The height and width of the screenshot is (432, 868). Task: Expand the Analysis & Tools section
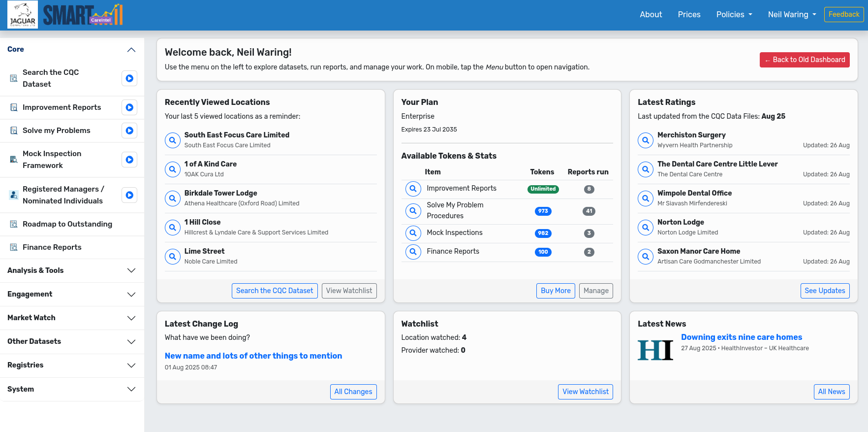[131, 270]
